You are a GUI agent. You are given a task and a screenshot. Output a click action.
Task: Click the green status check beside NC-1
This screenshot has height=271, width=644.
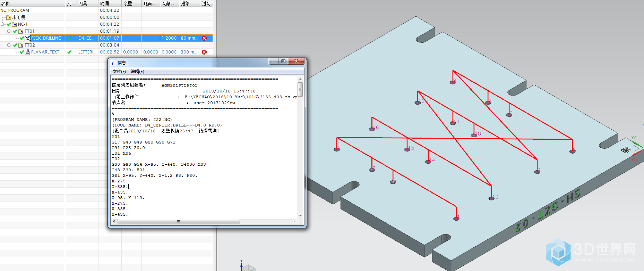[9, 24]
